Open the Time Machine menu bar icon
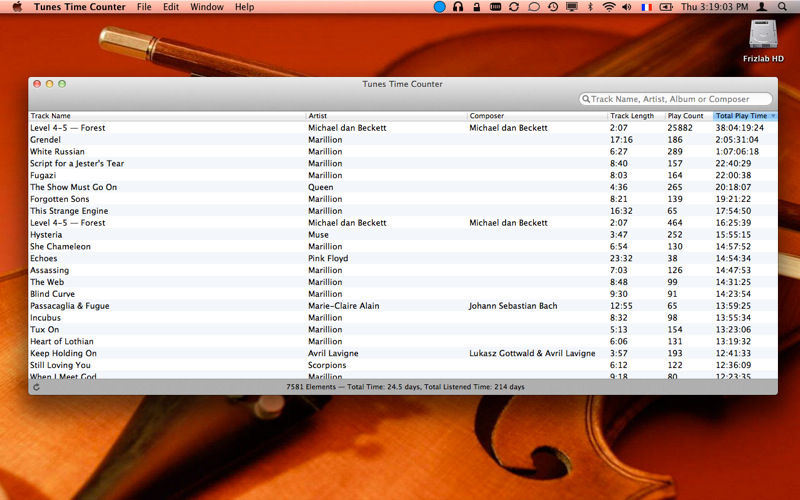 [553, 7]
